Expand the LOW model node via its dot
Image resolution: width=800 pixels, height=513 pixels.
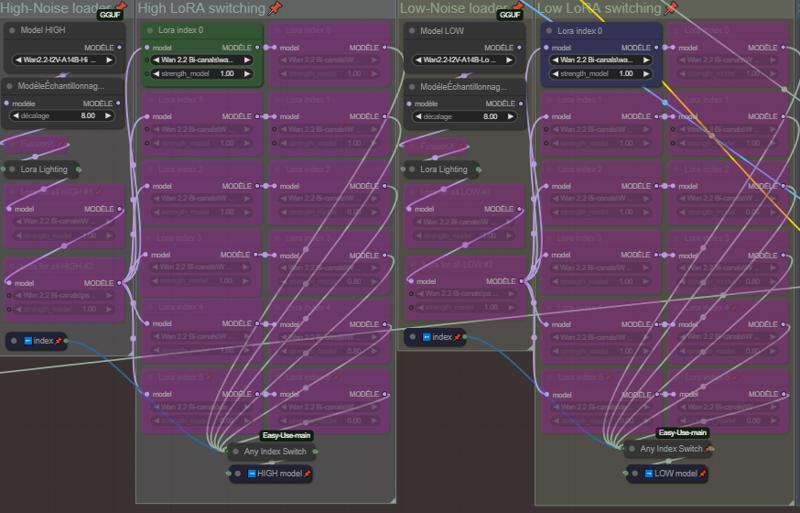pyautogui.click(x=635, y=474)
